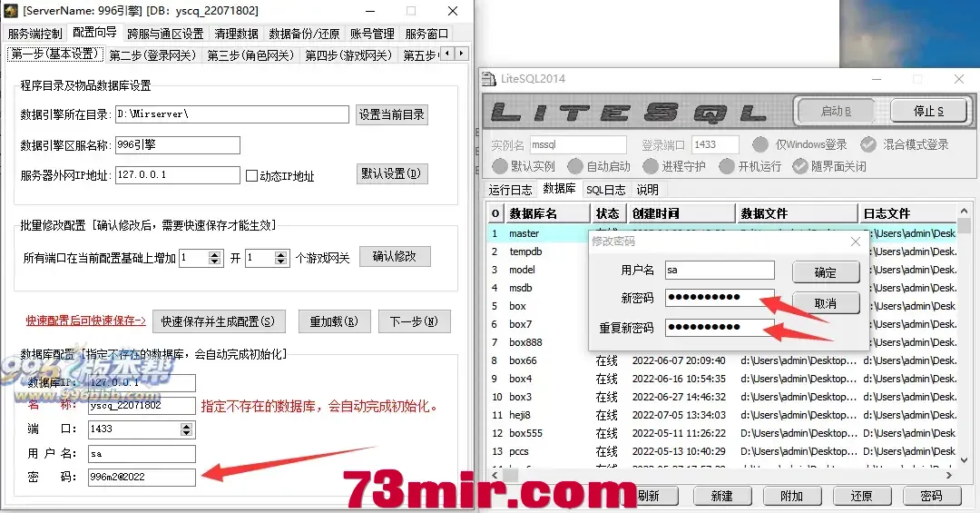The height and width of the screenshot is (513, 980).
Task: Open the 账号管理 tab
Action: [372, 34]
